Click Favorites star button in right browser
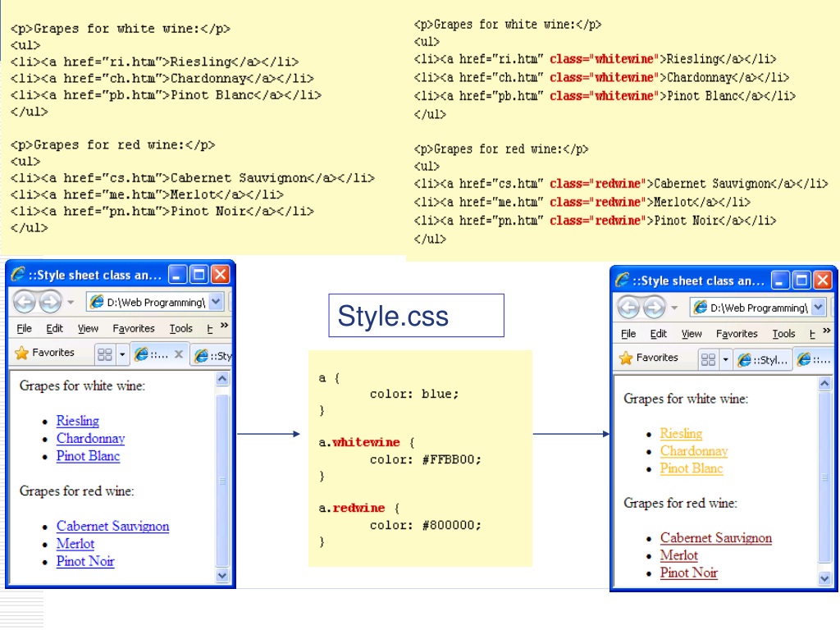Viewport: 840px width, 630px height. pos(649,358)
